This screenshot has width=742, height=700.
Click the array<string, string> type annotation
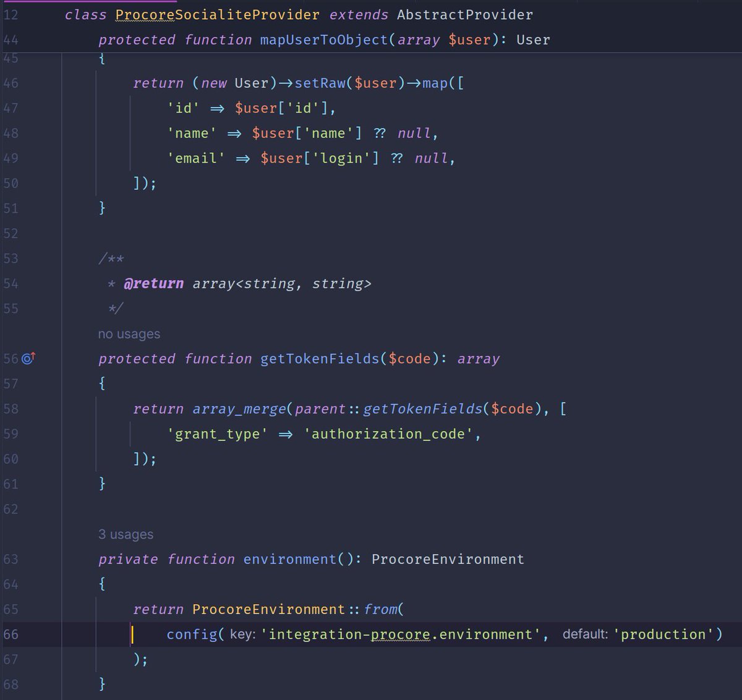pyautogui.click(x=282, y=283)
